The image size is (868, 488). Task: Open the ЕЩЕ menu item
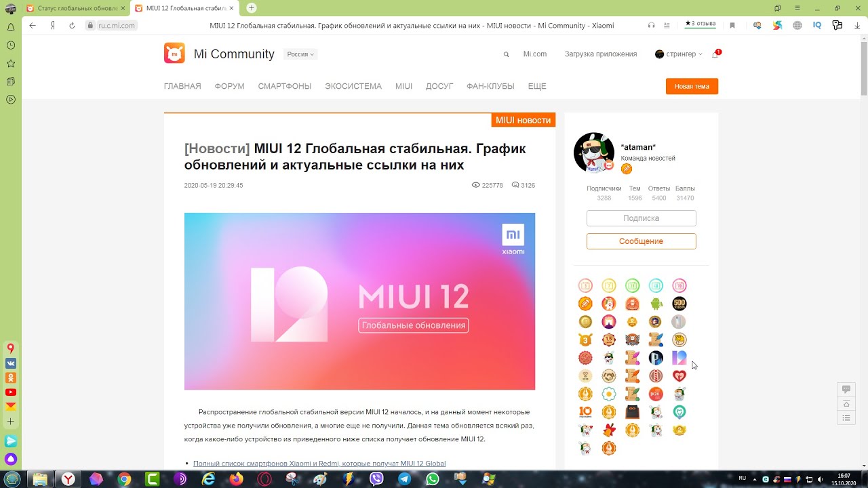[537, 86]
